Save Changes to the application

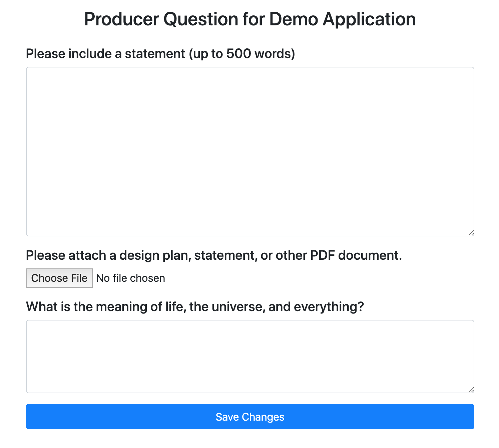[x=250, y=417]
